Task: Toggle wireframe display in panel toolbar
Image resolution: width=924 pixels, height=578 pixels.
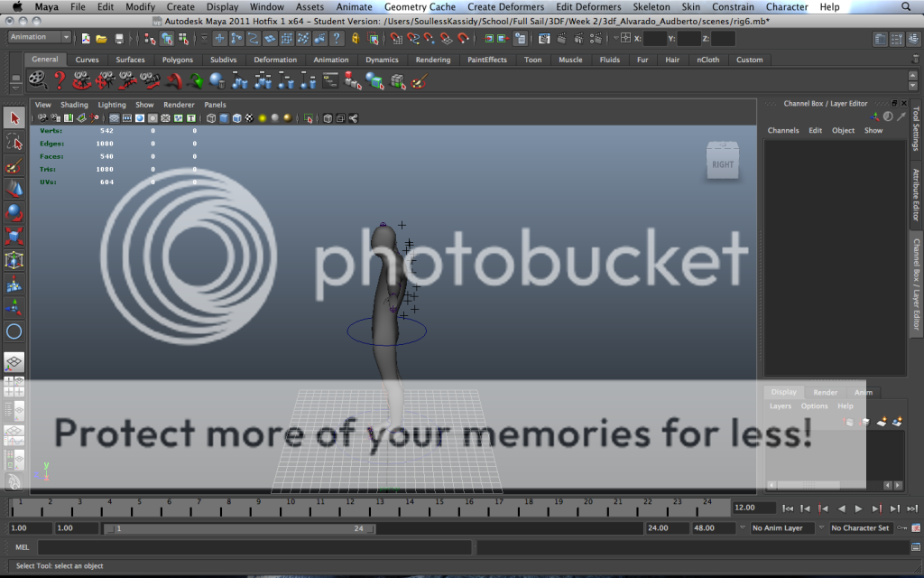Action: coord(210,118)
